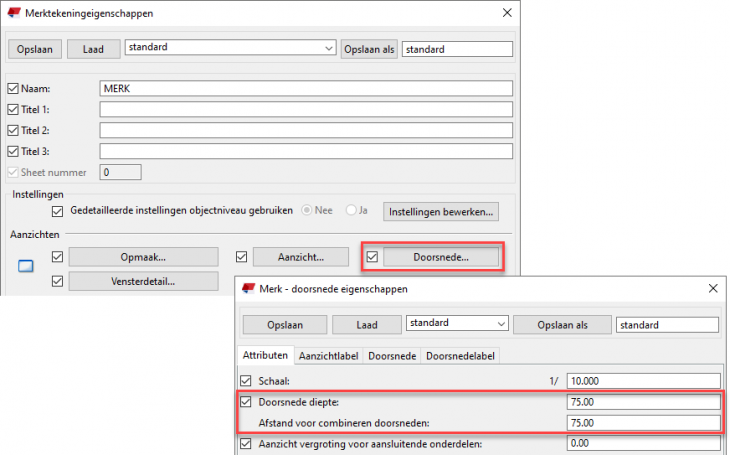Click the Naam input field containing MERK
Viewport: 730px width, 455px height.
(306, 88)
